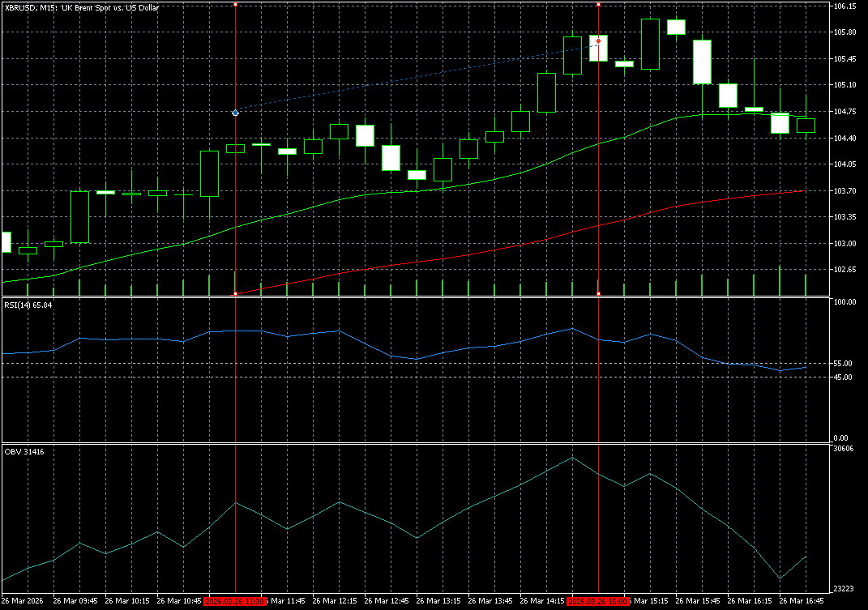Click the 105.80 price axis label
This screenshot has height=610, width=868.
[844, 32]
